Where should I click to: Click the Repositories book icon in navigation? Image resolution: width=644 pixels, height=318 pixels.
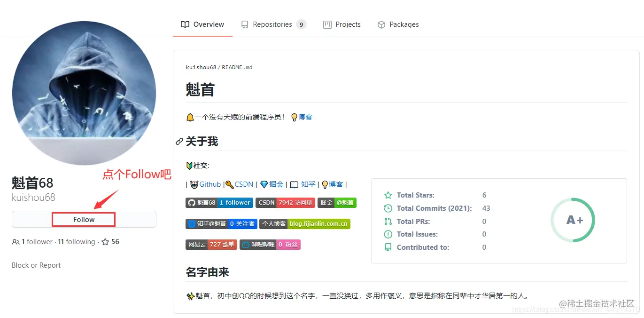pyautogui.click(x=244, y=24)
